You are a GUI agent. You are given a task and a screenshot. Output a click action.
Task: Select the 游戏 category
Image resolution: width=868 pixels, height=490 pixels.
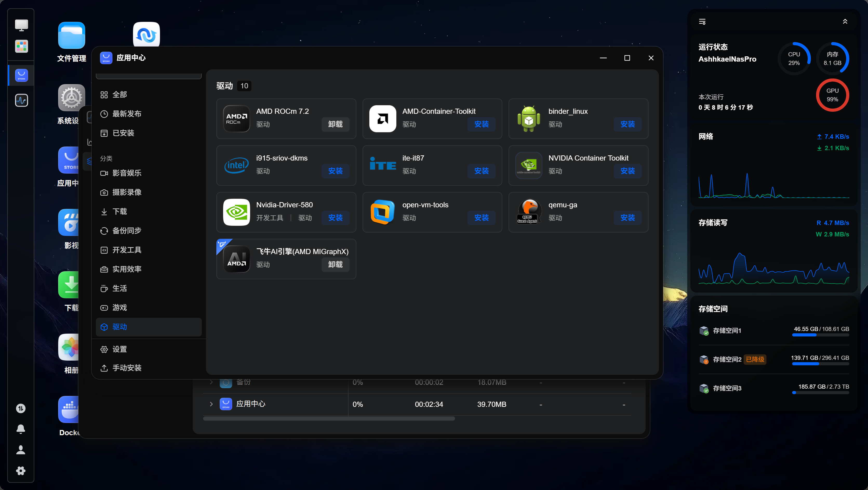click(149, 308)
